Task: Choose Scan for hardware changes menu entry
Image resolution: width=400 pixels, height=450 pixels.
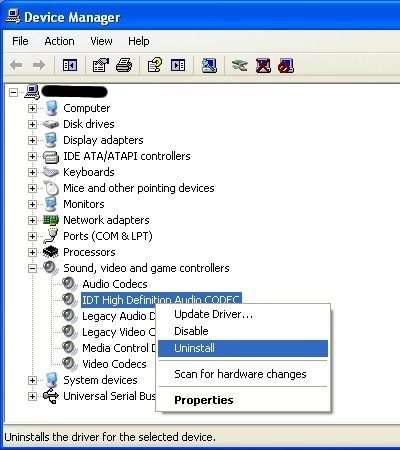Action: click(x=243, y=374)
